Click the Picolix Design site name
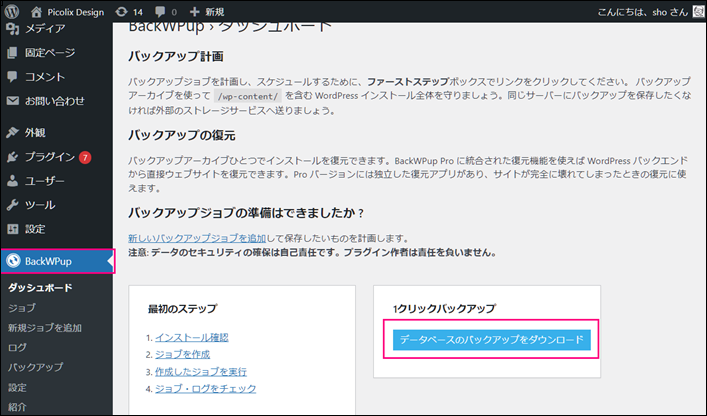This screenshot has height=416, width=707. [76, 12]
